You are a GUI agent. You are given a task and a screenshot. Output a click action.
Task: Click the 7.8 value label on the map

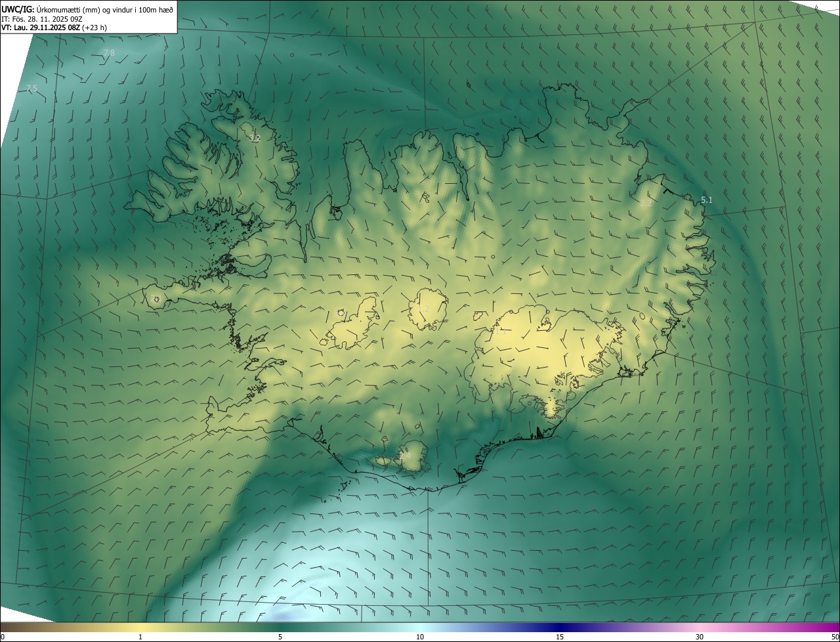pyautogui.click(x=109, y=53)
